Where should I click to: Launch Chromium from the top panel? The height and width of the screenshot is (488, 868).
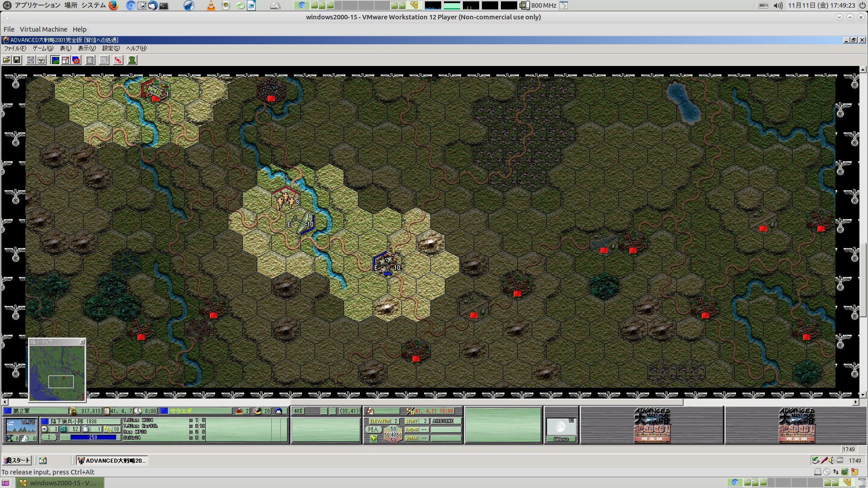point(131,5)
